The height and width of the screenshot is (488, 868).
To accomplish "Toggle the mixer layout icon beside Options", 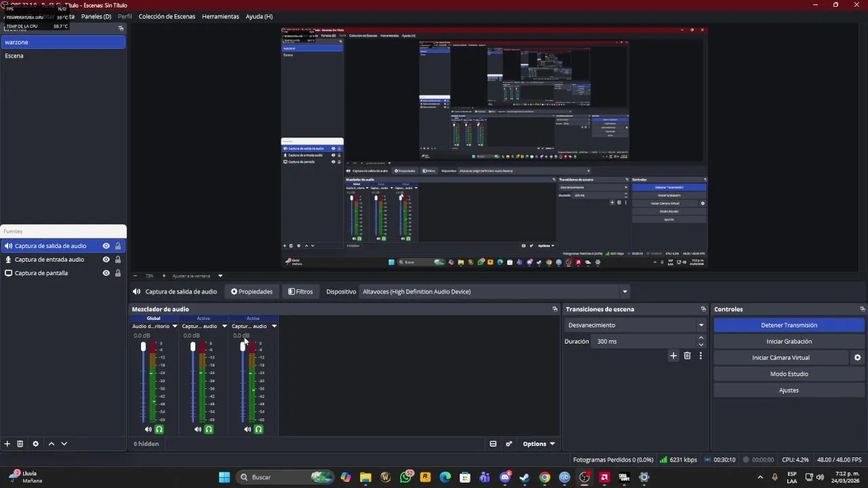I will tap(493, 444).
